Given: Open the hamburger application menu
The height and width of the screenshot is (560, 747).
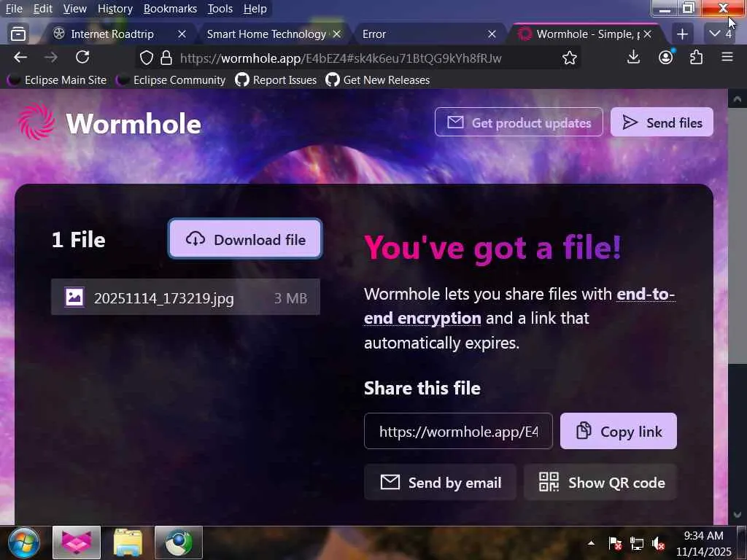Looking at the screenshot, I should click(727, 58).
